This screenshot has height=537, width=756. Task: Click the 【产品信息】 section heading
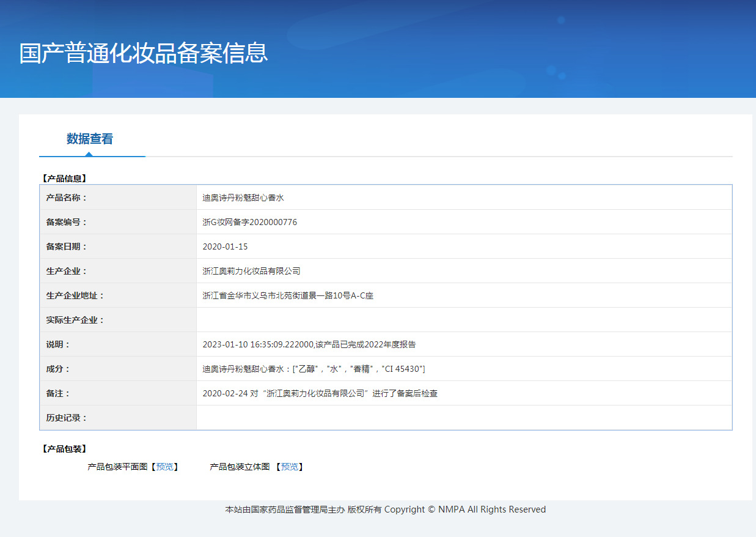pyautogui.click(x=64, y=179)
